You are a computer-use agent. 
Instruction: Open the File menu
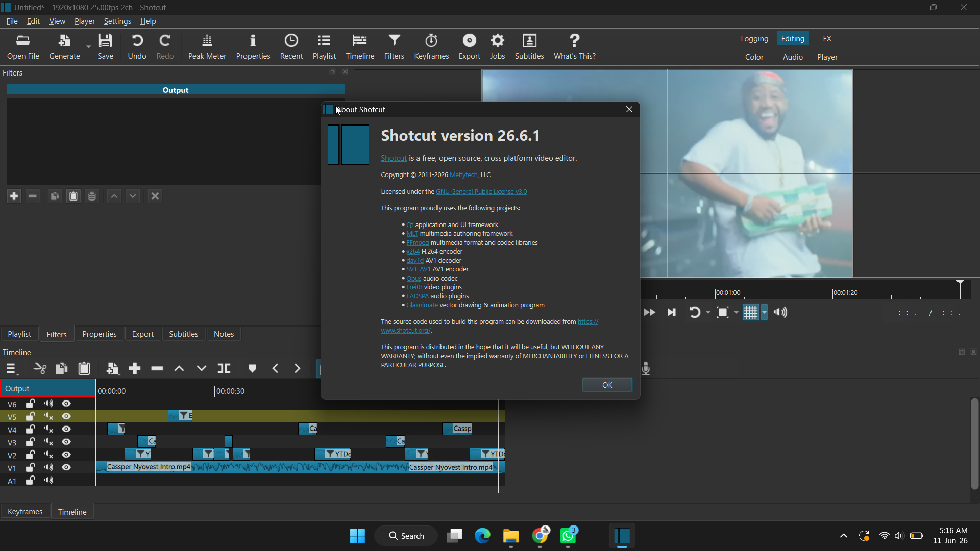click(x=12, y=21)
